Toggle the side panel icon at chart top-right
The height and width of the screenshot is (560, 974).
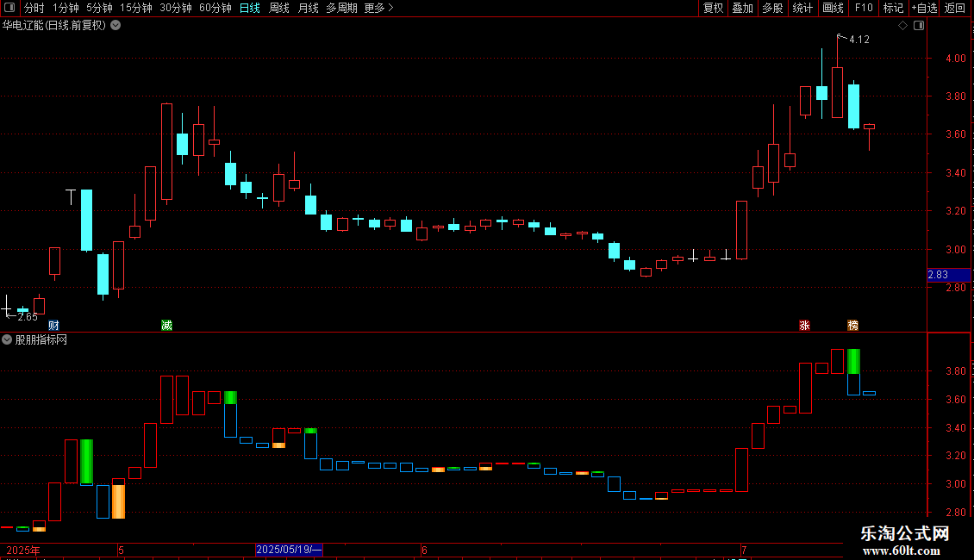pyautogui.click(x=919, y=26)
